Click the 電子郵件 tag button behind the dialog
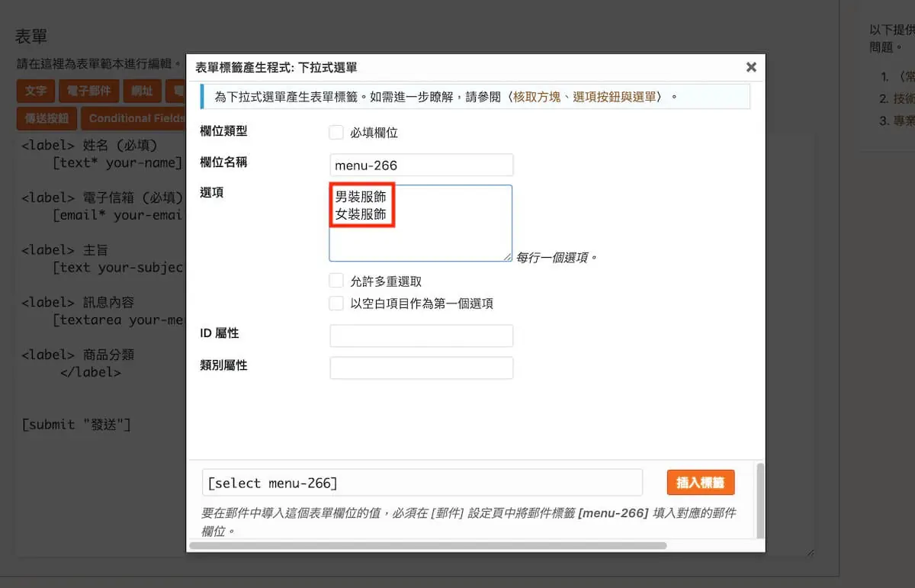This screenshot has height=588, width=915. (x=88, y=91)
